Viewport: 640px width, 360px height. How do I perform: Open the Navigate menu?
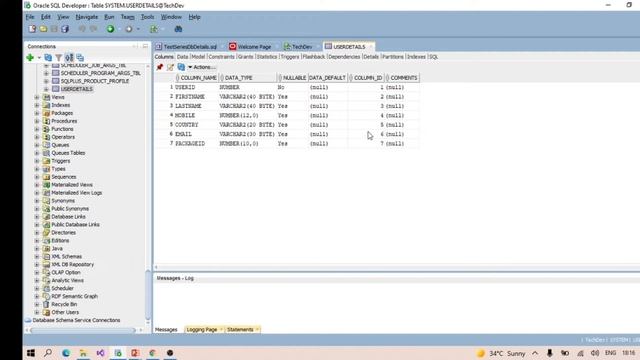pyautogui.click(x=87, y=17)
